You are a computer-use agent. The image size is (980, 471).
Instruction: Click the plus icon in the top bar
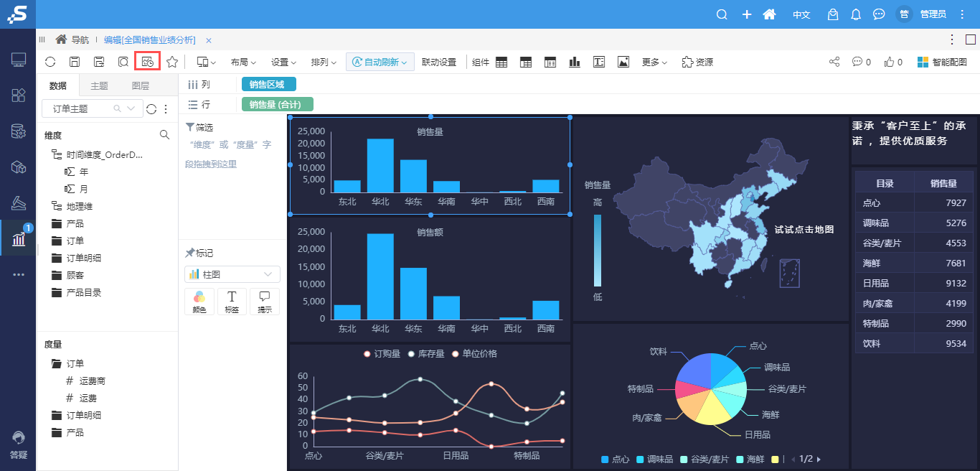pyautogui.click(x=747, y=14)
